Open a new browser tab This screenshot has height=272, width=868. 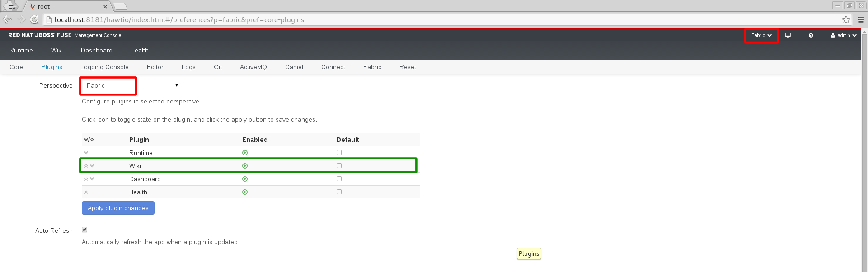coord(120,6)
